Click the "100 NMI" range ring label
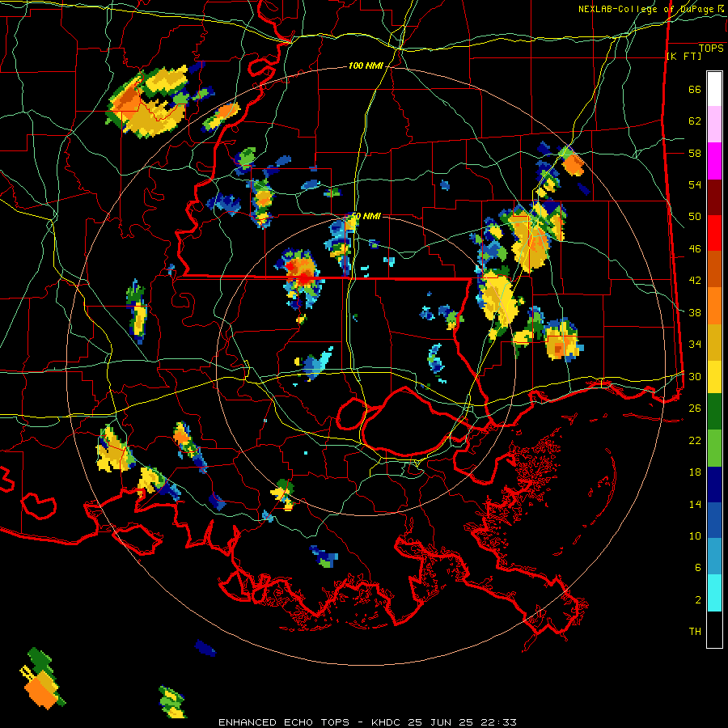Image resolution: width=728 pixels, height=728 pixels. [x=366, y=66]
